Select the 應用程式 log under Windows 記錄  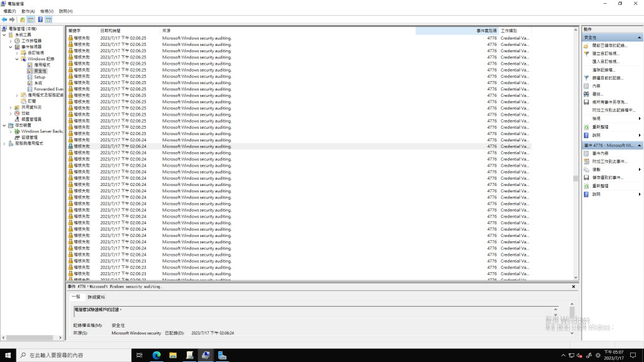click(42, 65)
